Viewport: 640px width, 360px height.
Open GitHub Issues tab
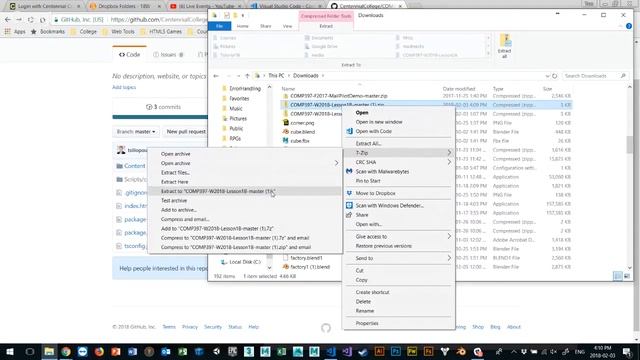[x=168, y=55]
